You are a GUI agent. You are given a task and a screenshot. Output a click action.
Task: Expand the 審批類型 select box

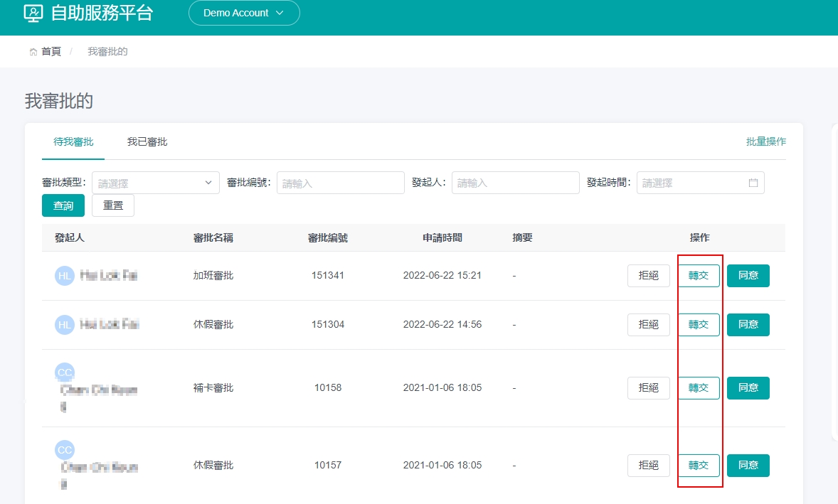coord(156,183)
